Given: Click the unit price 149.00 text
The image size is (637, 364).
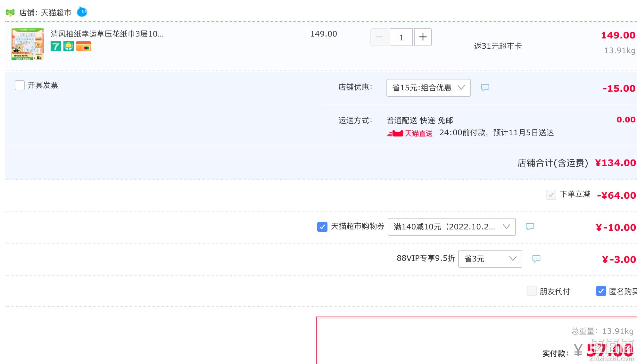Looking at the screenshot, I should click(x=324, y=34).
